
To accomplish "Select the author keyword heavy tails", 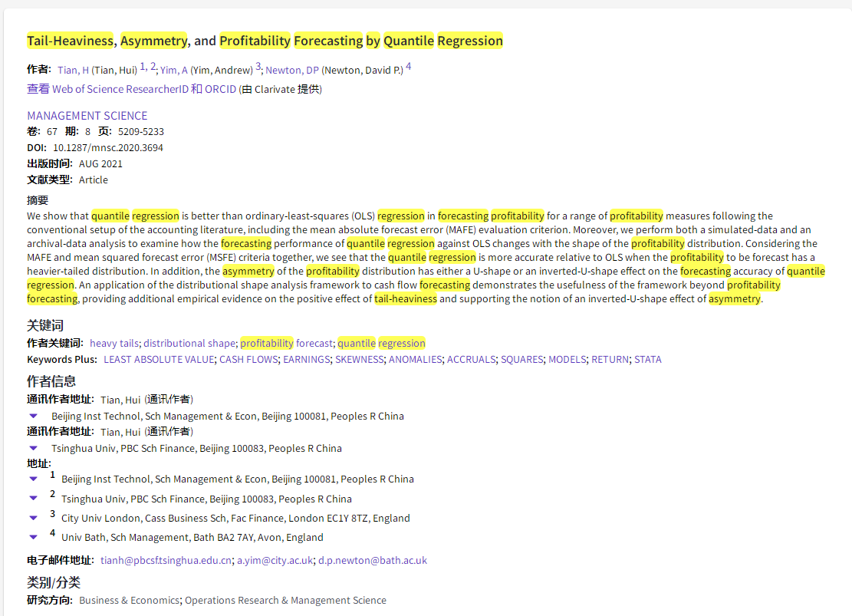I will (113, 343).
